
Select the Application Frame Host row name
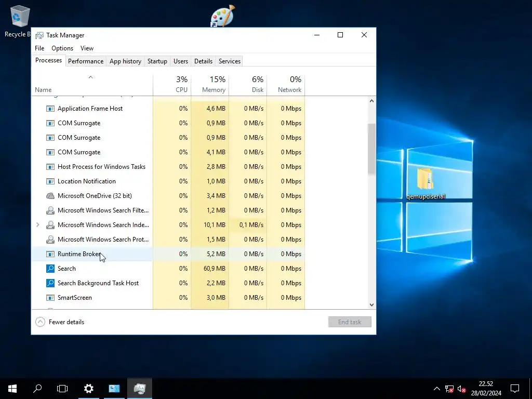tap(90, 109)
